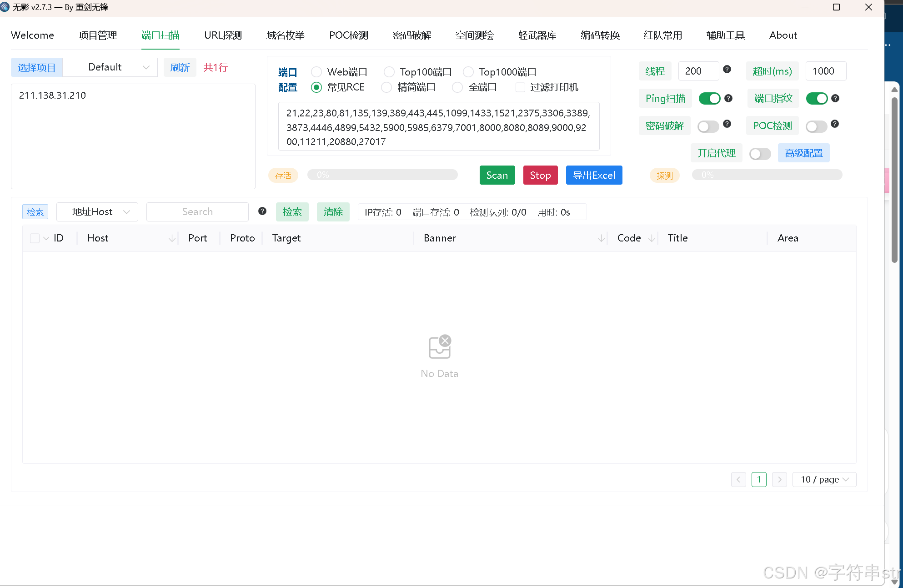This screenshot has height=588, width=903.
Task: Disable the Ping扫描 toggle switch
Action: (x=709, y=98)
